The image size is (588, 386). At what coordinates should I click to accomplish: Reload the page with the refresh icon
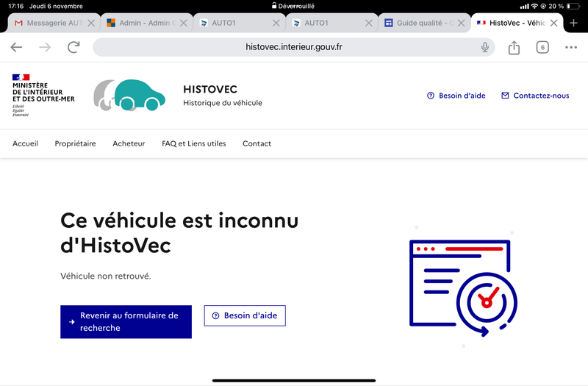[73, 47]
